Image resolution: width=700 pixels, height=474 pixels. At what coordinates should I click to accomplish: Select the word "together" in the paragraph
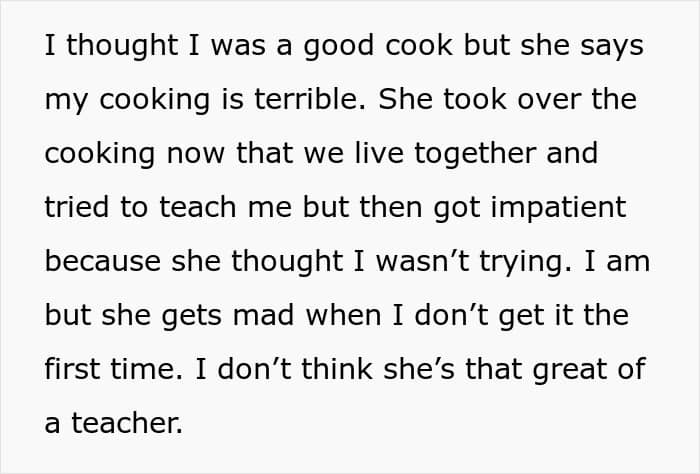click(475, 154)
